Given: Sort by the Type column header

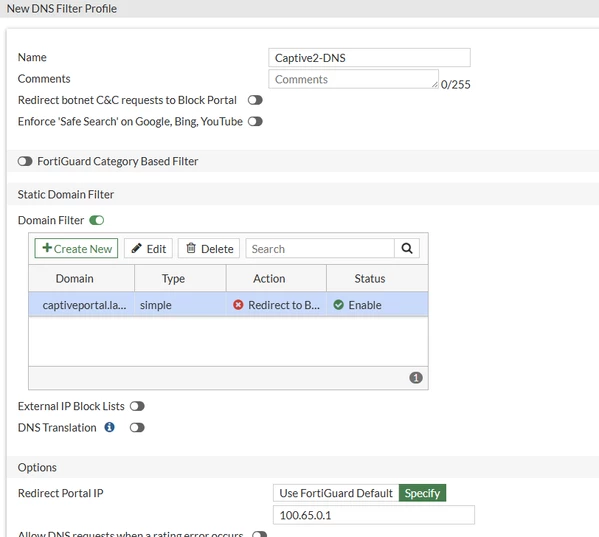Looking at the screenshot, I should coord(180,278).
